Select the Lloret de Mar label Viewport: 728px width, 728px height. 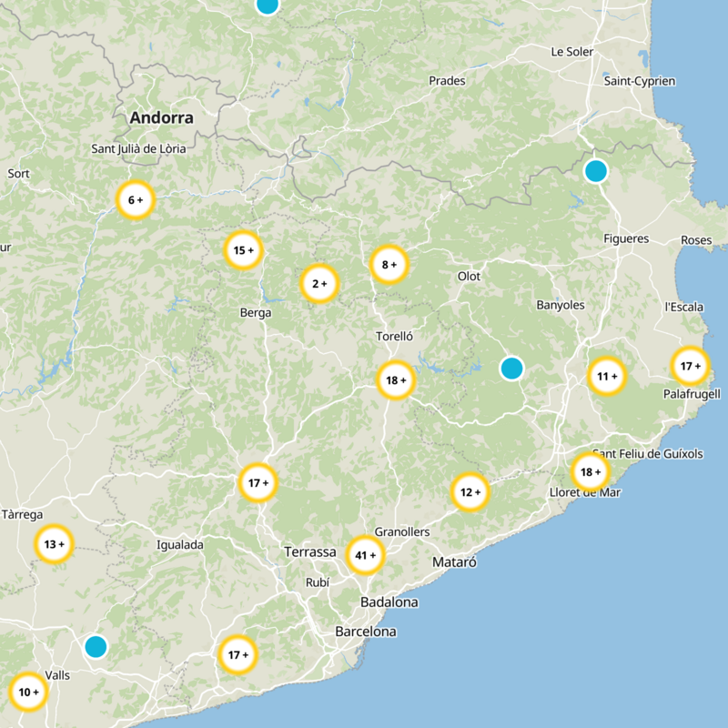[585, 492]
